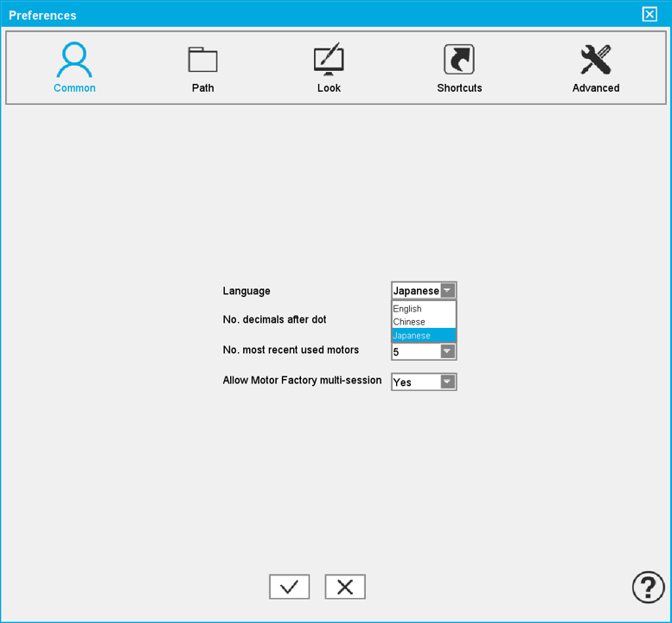Switch to the Common tab label
The image size is (672, 623).
[74, 88]
